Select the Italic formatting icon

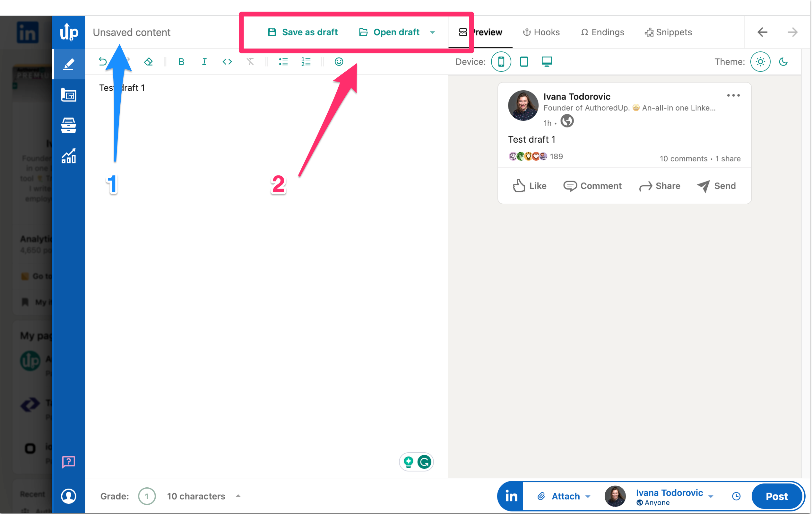[x=203, y=61]
